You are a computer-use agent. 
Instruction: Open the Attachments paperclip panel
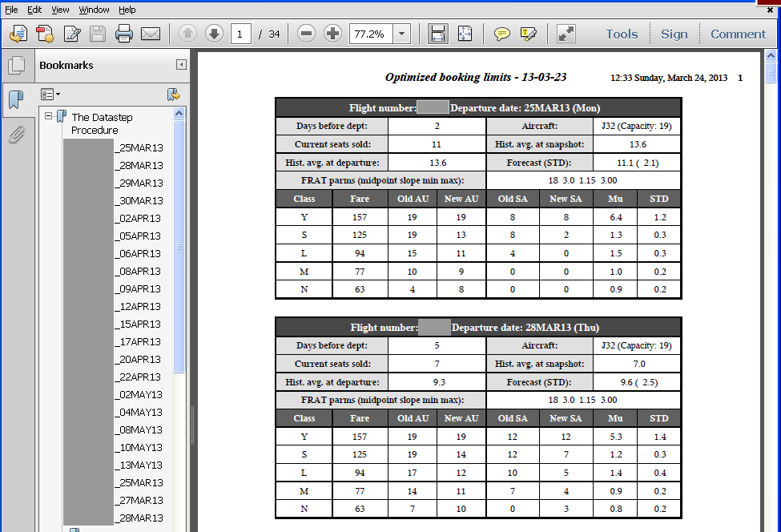(x=17, y=135)
